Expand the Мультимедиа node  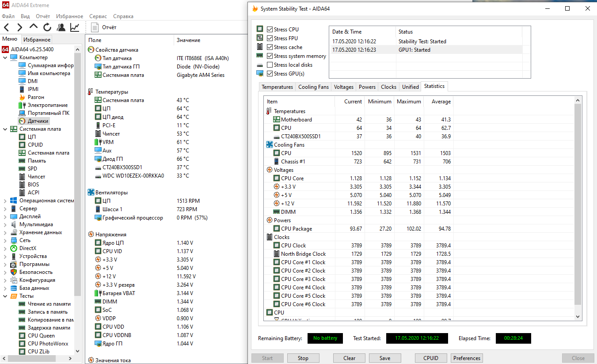tap(5, 224)
